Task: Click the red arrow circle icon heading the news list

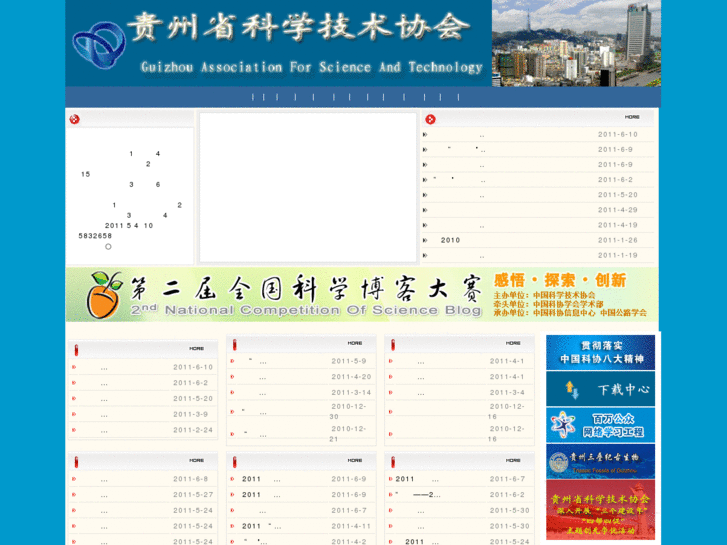Action: click(430, 119)
